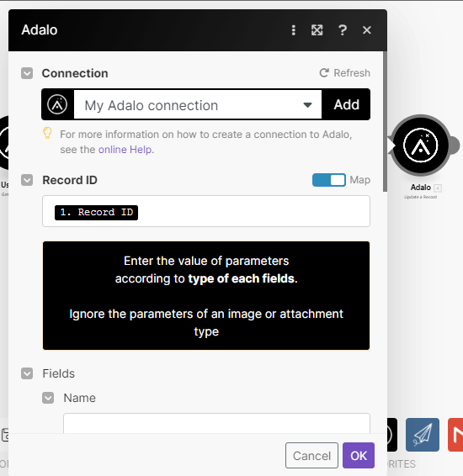Follow the online Help link
This screenshot has width=463, height=476.
pyautogui.click(x=125, y=150)
